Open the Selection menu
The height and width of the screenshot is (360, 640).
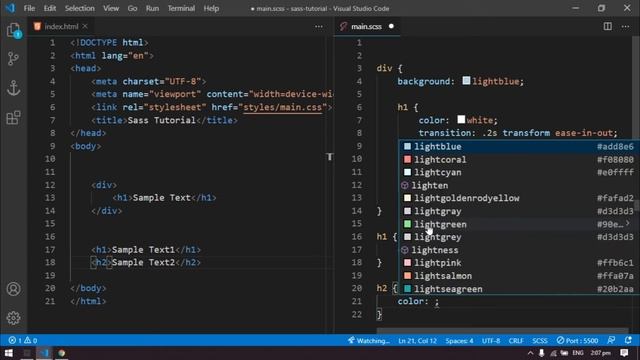(x=80, y=8)
